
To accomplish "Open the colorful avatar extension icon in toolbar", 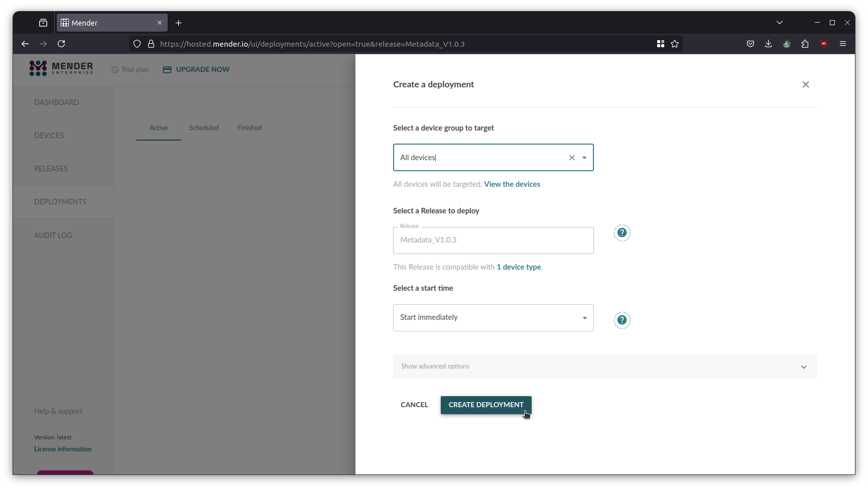I will click(x=787, y=44).
